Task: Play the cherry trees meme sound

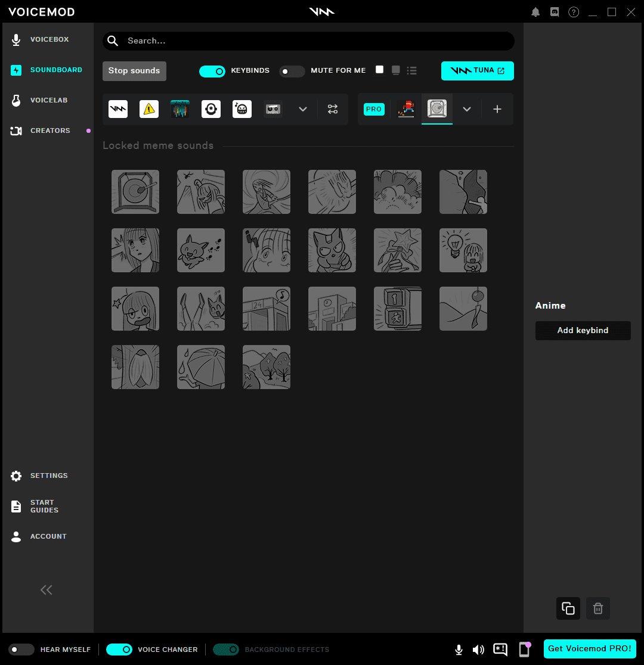Action: 267,367
